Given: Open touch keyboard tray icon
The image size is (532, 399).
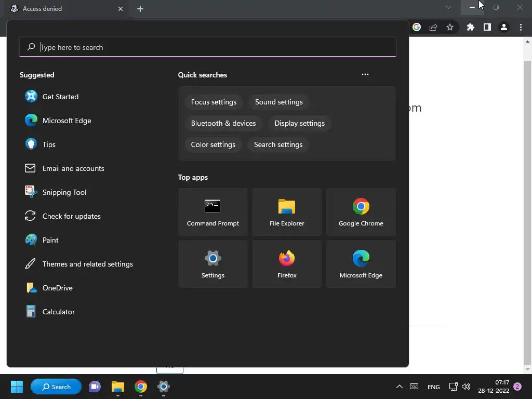Looking at the screenshot, I should click(414, 387).
